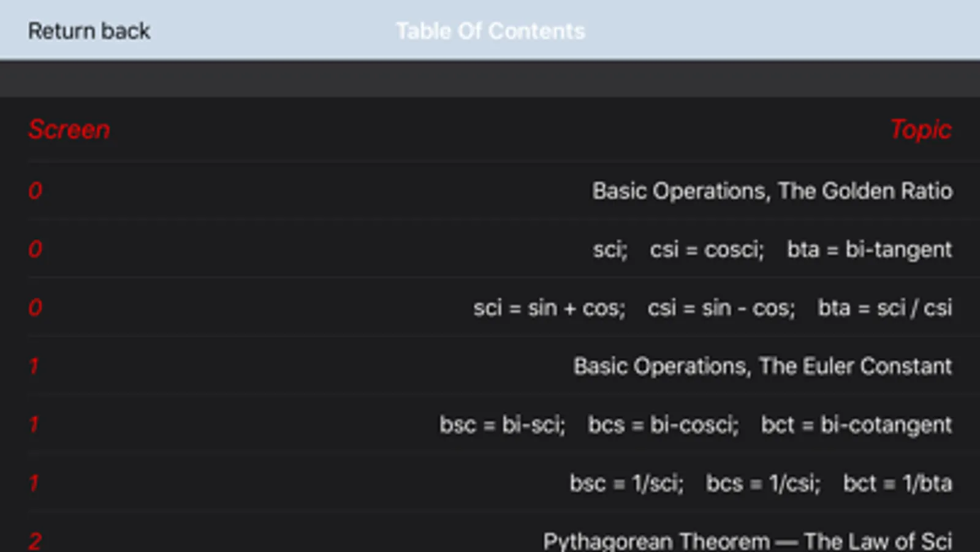Select the 'bta = bi-tangent' definition
980x552 pixels.
869,250
